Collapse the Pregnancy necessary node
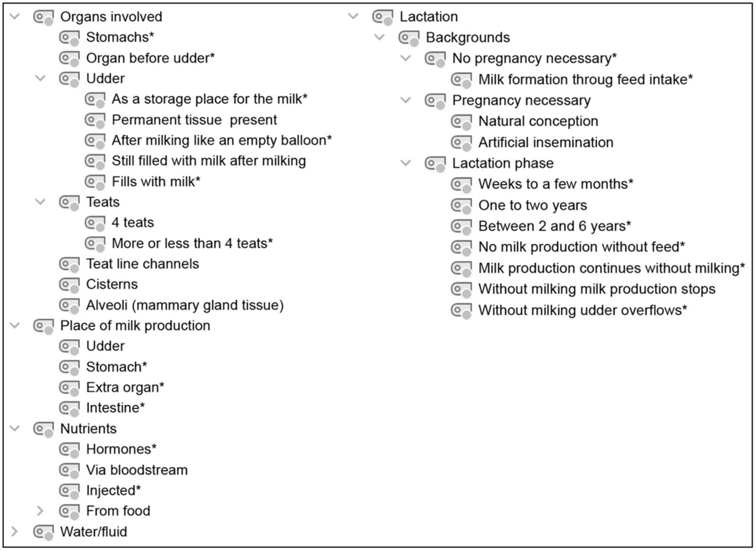Viewport: 756px width, 552px height. pyautogui.click(x=406, y=100)
